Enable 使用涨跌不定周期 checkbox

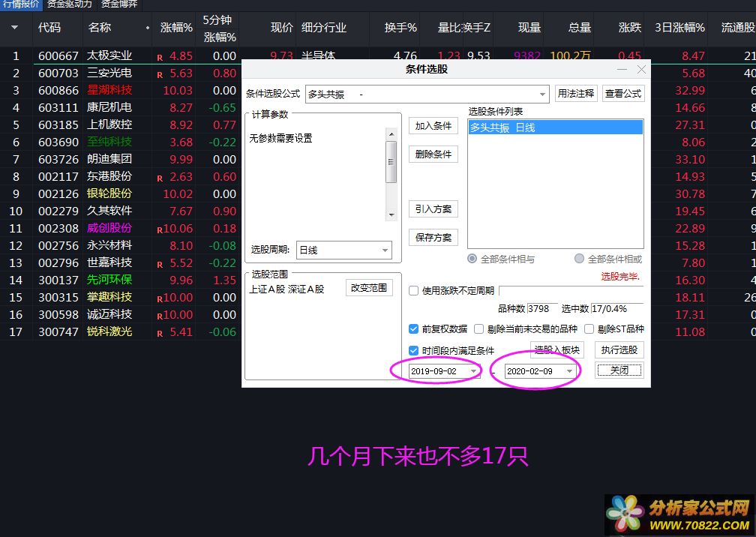[414, 291]
